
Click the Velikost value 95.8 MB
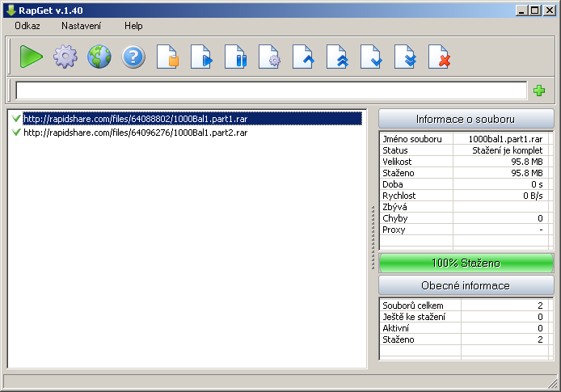pyautogui.click(x=527, y=162)
